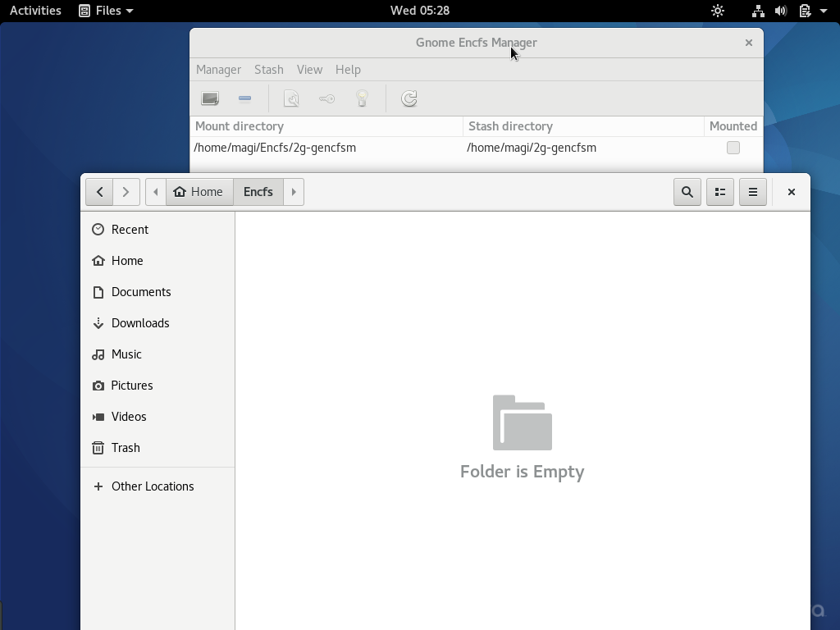
Task: Open the Stash menu
Action: tap(269, 70)
